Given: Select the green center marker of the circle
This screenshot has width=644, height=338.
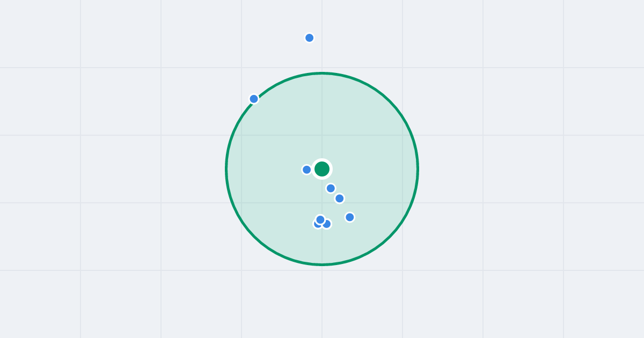Looking at the screenshot, I should [322, 169].
